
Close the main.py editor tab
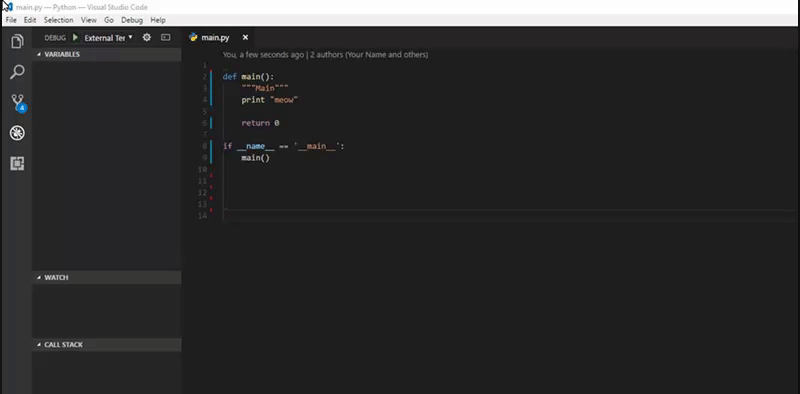245,37
